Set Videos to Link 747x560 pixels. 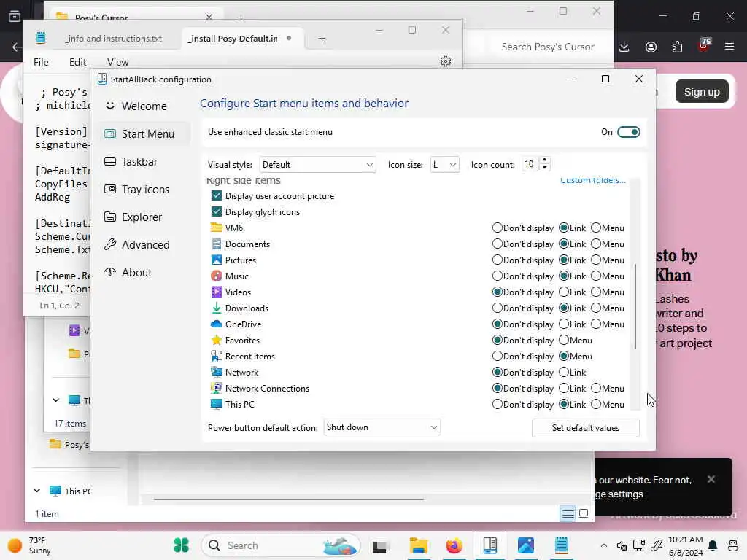[x=564, y=292]
